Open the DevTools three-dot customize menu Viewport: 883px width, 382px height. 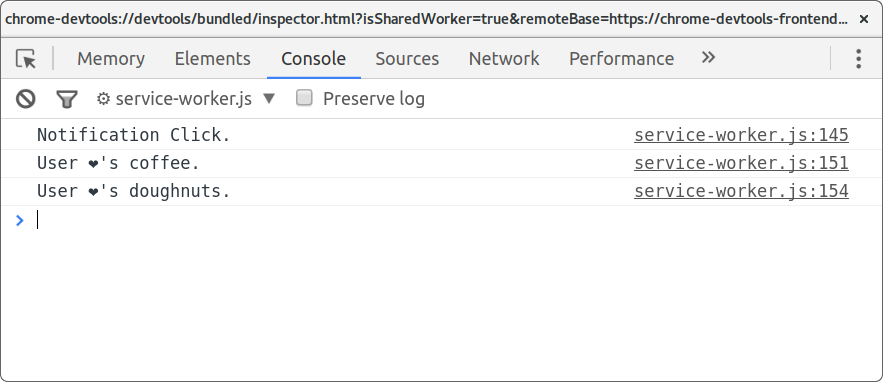tap(858, 59)
